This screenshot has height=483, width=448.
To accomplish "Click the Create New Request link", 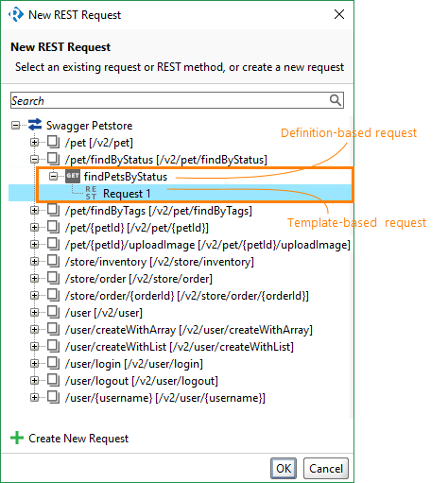I will 78,439.
